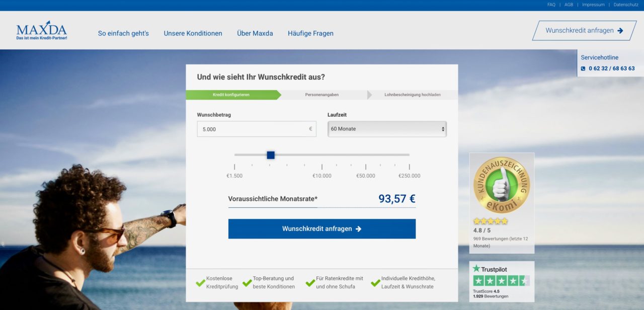Click the Servicehotline label
This screenshot has height=310, width=644.
tap(600, 57)
